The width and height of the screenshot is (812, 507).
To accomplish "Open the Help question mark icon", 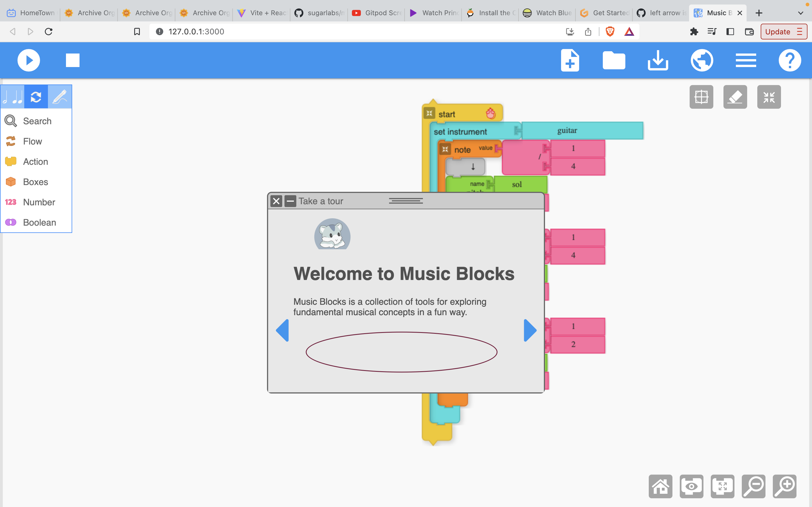I will [x=789, y=60].
